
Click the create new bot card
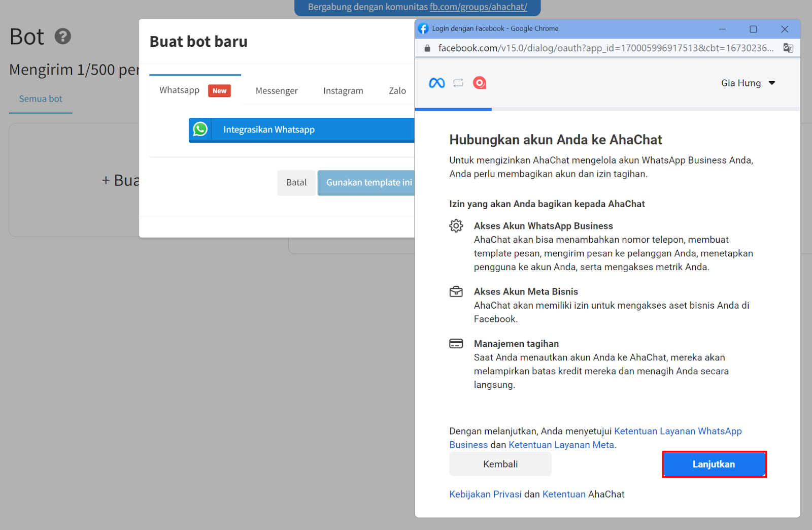pos(74,180)
